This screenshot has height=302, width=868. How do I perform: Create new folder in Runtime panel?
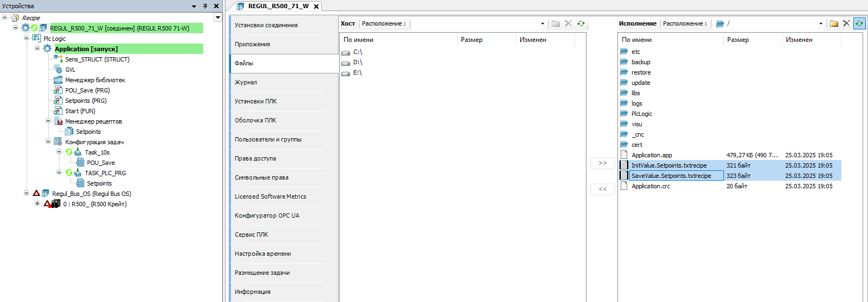(x=834, y=23)
